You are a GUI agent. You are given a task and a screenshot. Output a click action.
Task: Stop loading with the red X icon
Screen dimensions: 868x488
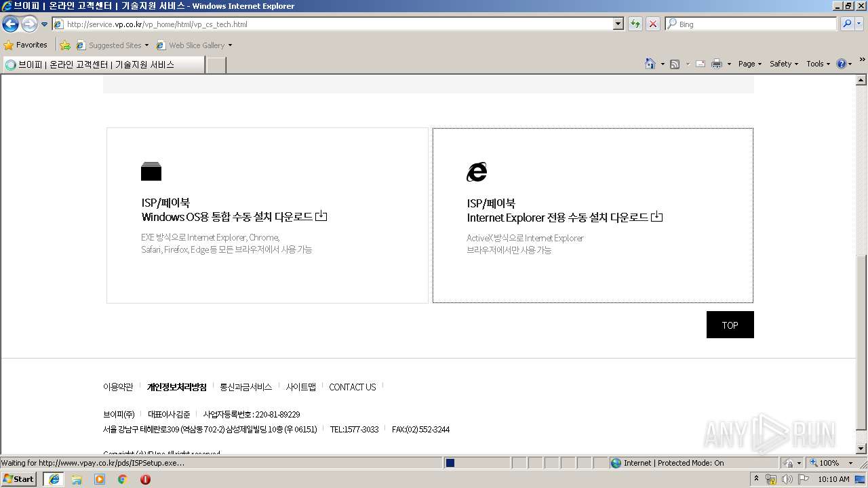pyautogui.click(x=653, y=24)
